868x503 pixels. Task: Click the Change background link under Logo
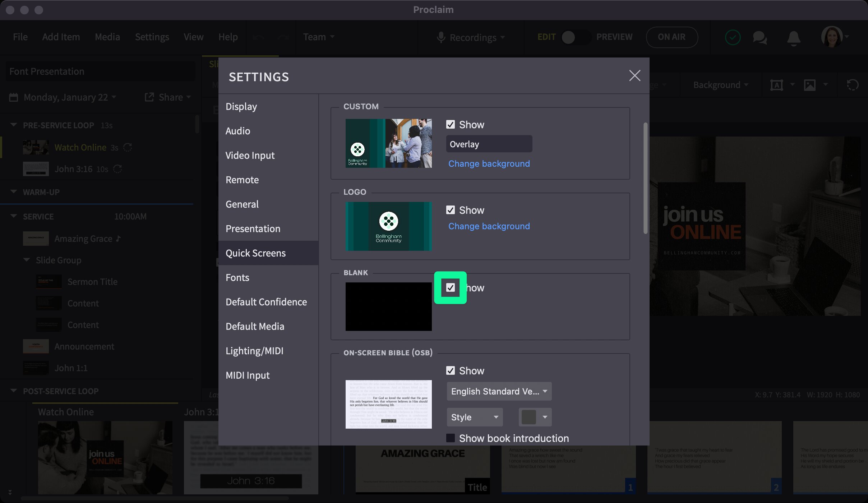pos(489,226)
